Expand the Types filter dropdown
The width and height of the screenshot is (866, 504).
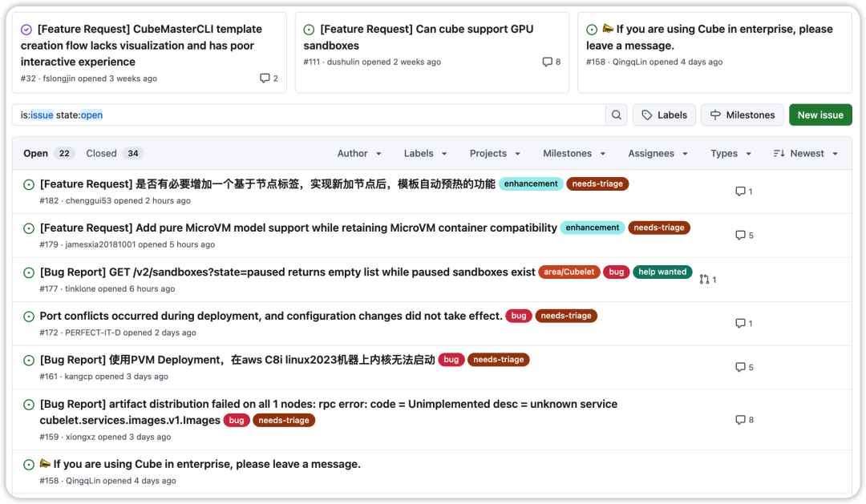(x=730, y=154)
